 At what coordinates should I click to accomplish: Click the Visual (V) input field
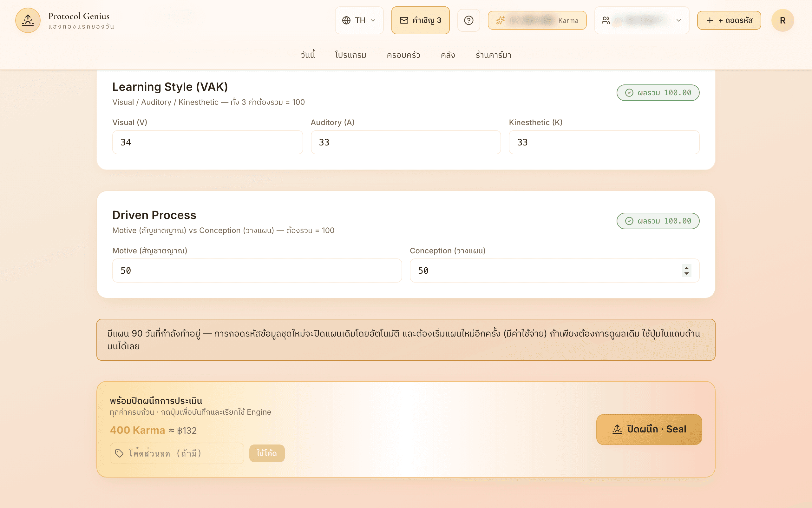[x=207, y=142]
